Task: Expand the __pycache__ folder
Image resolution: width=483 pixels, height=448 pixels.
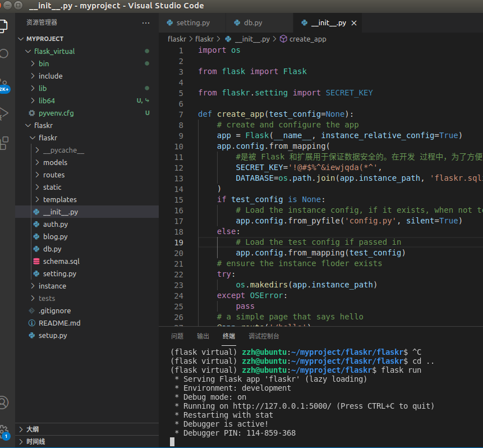Action: click(x=37, y=150)
